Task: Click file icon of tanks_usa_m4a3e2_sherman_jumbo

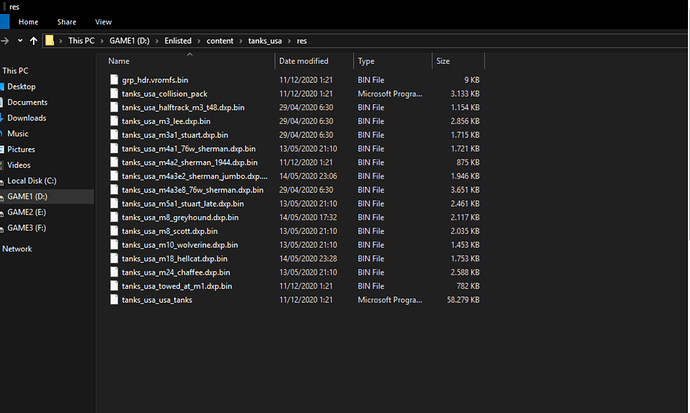Action: (114, 176)
